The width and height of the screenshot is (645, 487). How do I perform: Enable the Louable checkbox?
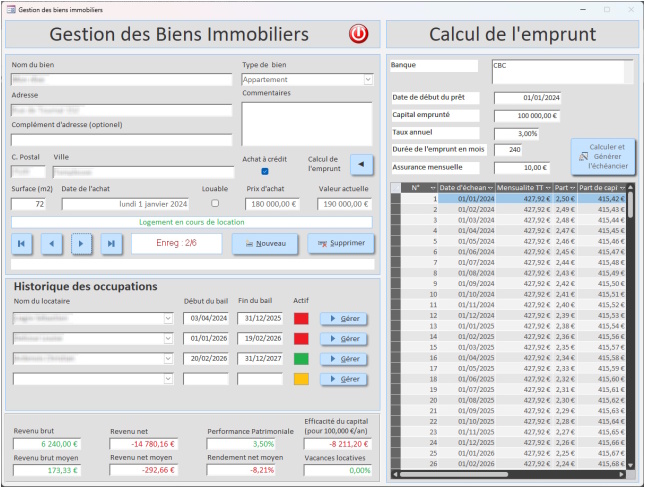pyautogui.click(x=214, y=203)
